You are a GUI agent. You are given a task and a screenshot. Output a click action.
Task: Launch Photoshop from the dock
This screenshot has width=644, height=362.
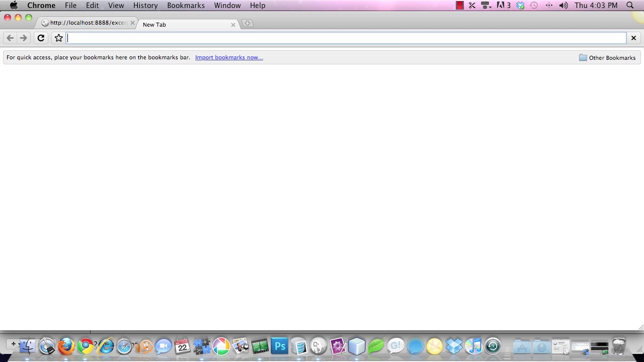click(x=279, y=346)
